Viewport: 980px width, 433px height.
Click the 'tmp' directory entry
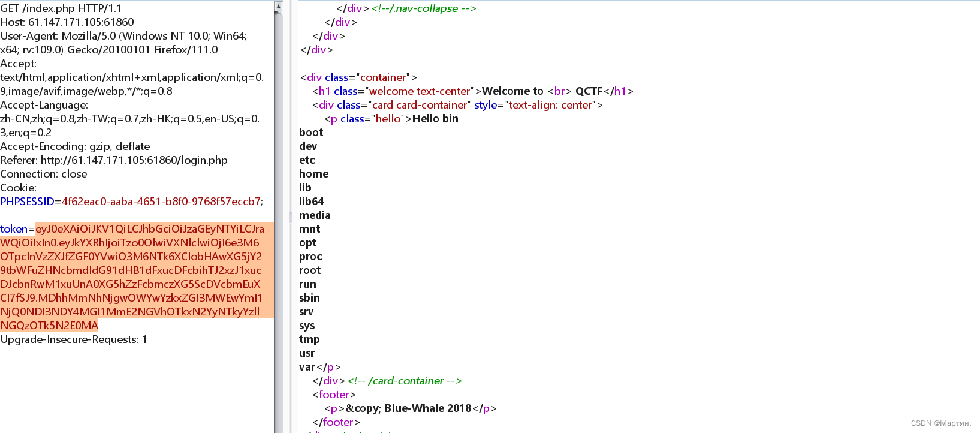pos(309,339)
